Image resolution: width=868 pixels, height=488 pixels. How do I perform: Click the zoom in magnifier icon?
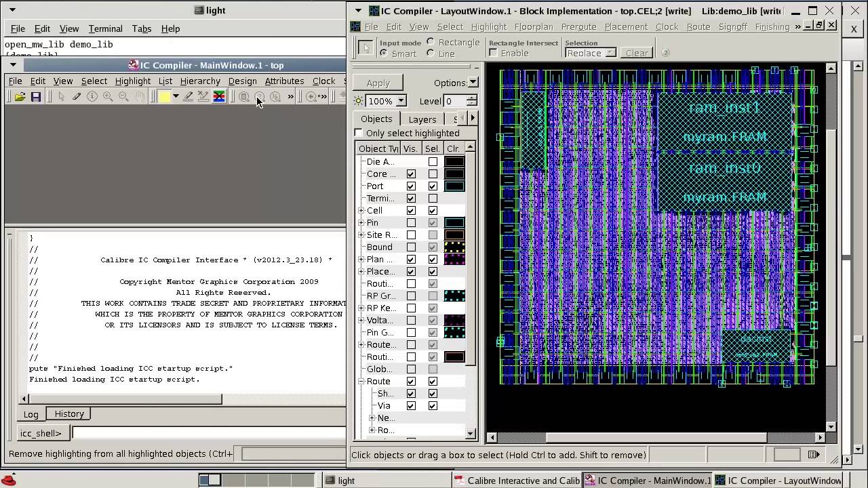[x=108, y=97]
